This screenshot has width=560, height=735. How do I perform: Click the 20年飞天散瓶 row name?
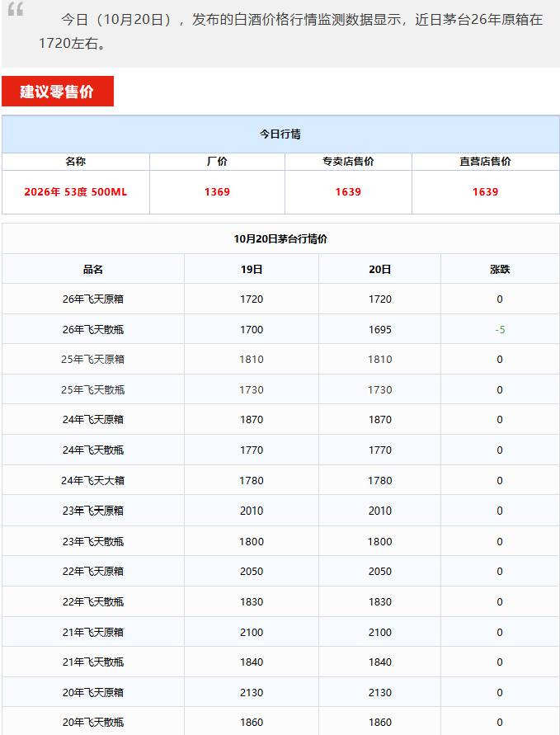click(93, 723)
